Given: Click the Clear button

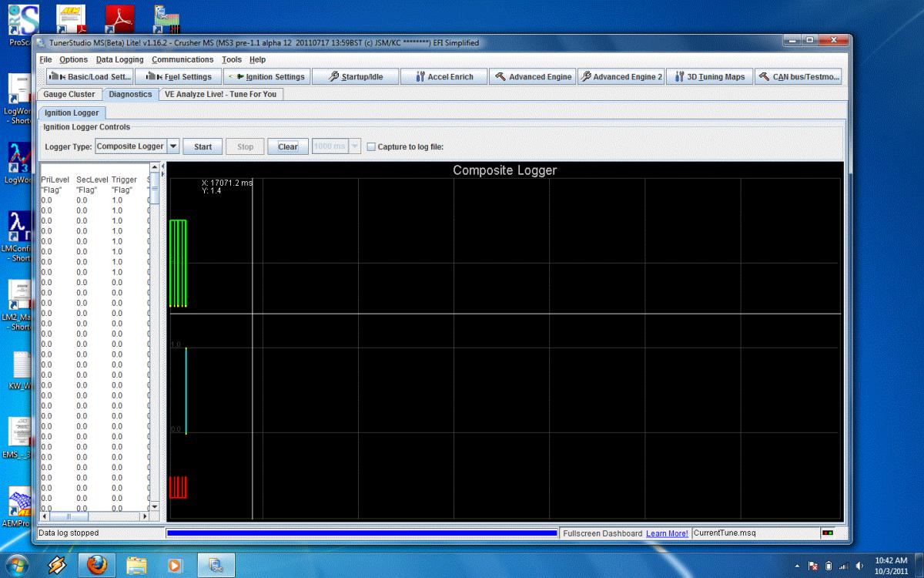Looking at the screenshot, I should [x=288, y=146].
